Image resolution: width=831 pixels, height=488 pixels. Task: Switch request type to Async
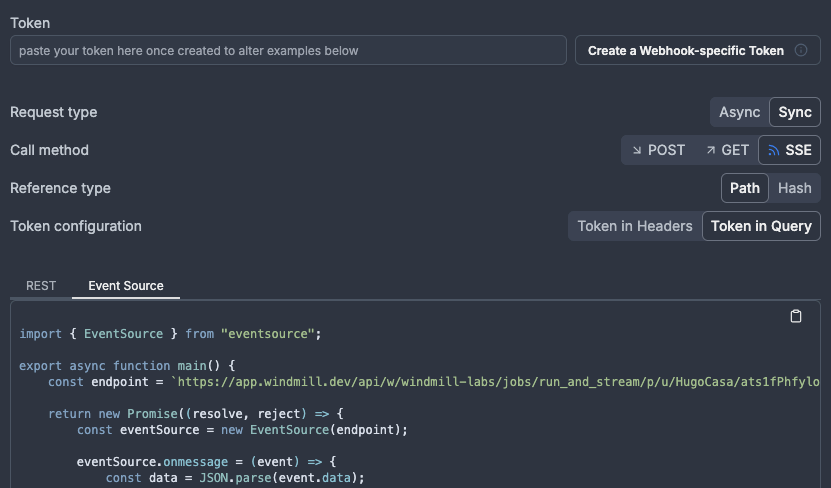click(739, 112)
